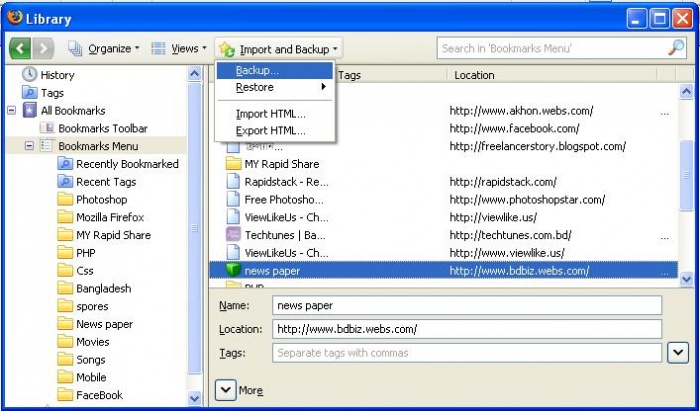Image resolution: width=700 pixels, height=411 pixels.
Task: Click the http://www.akhon.webs.com/ location
Action: click(521, 111)
